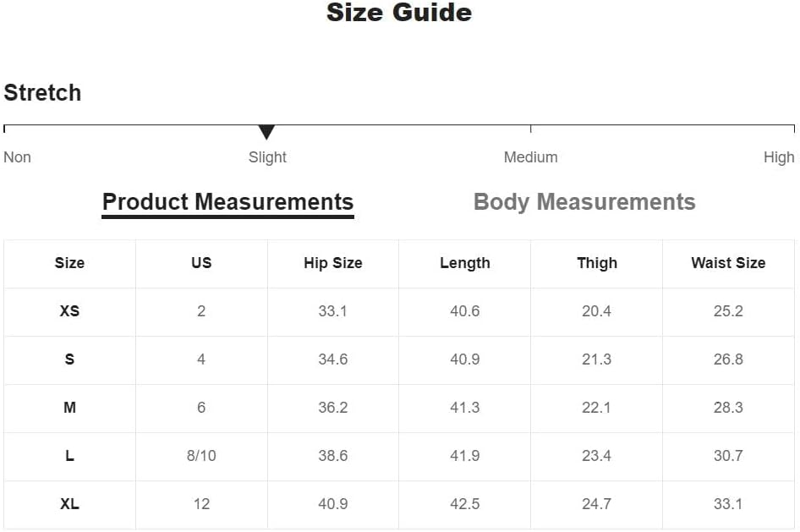Click the 8/10 US size cell

tap(201, 456)
